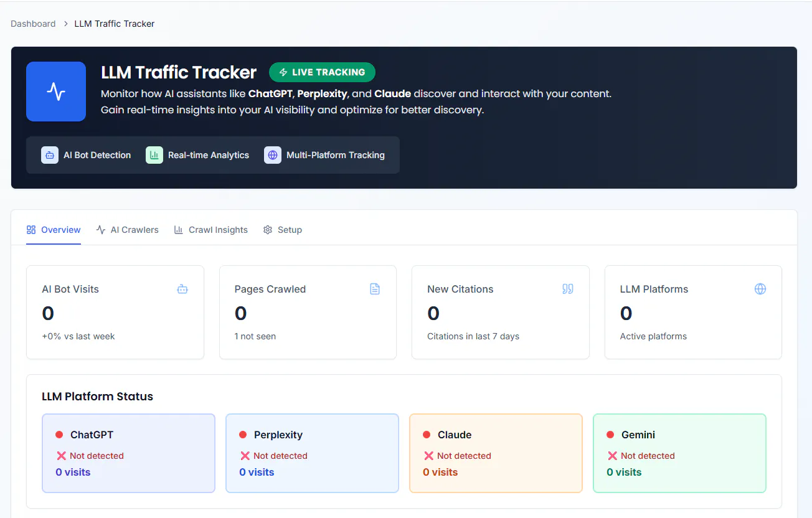The height and width of the screenshot is (518, 812).
Task: Click "0 visits" in ChatGPT card
Action: pyautogui.click(x=73, y=473)
